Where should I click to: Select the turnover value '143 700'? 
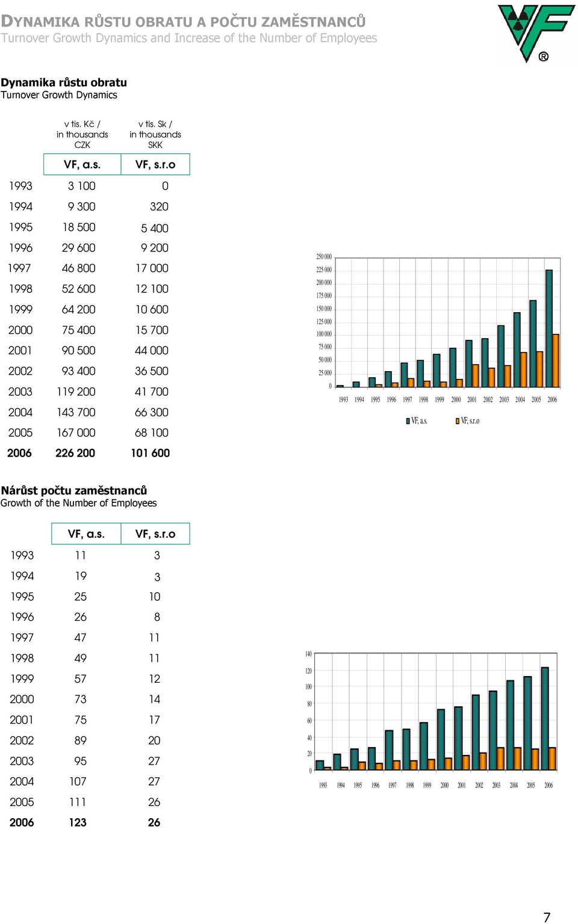76,412
